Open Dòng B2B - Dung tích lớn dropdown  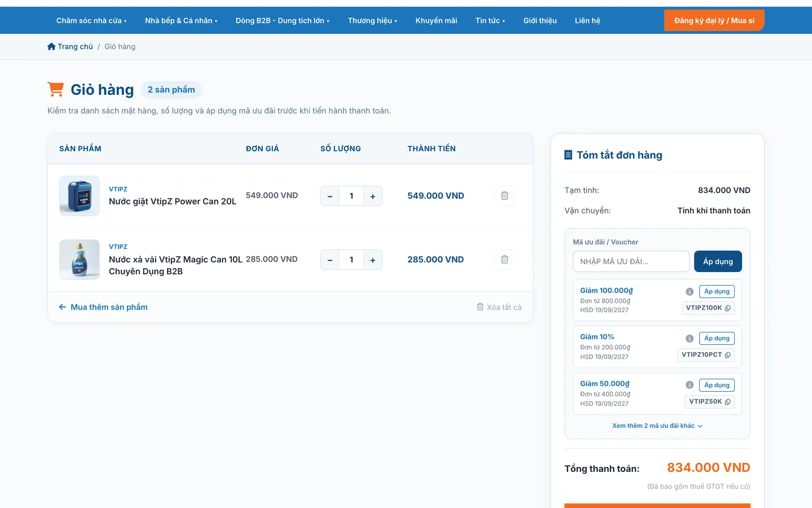coord(283,20)
